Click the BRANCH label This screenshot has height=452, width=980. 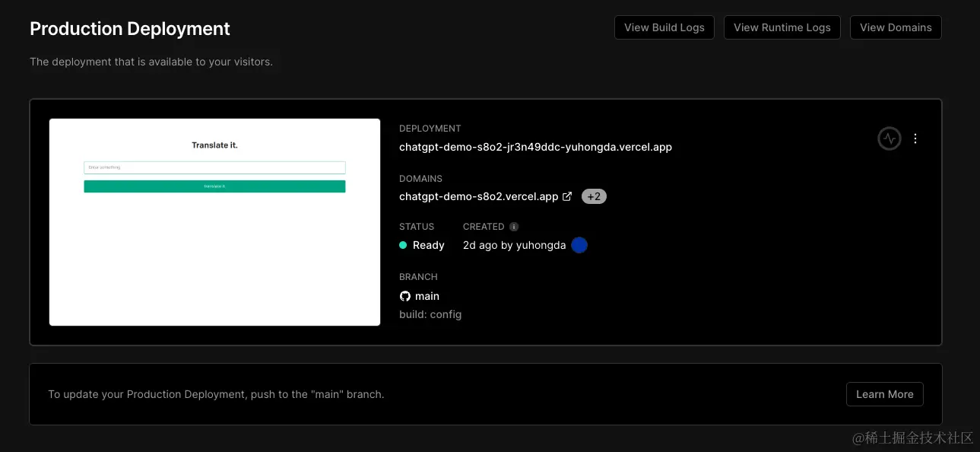point(418,277)
